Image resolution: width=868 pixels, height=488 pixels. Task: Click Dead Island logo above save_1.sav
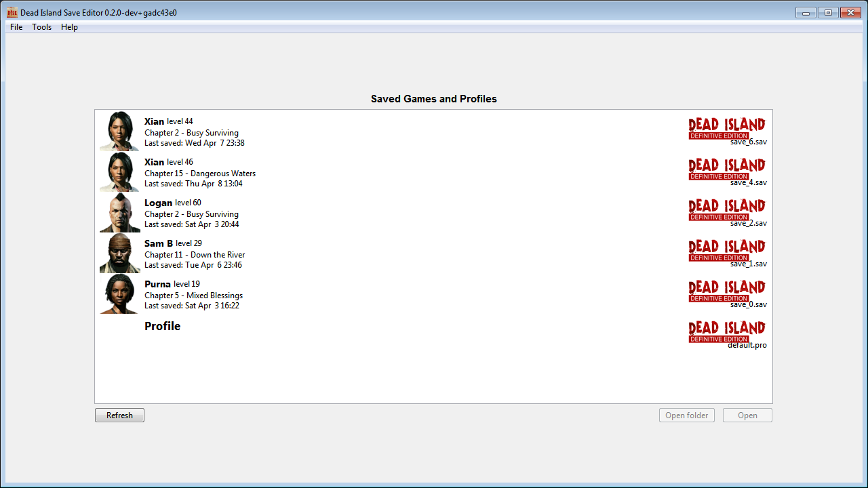727,249
